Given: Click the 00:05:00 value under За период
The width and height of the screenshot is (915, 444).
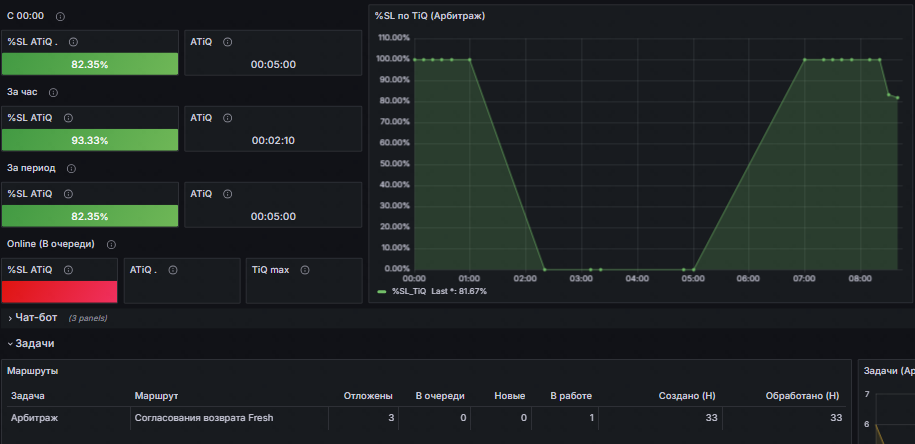Looking at the screenshot, I should point(273,216).
